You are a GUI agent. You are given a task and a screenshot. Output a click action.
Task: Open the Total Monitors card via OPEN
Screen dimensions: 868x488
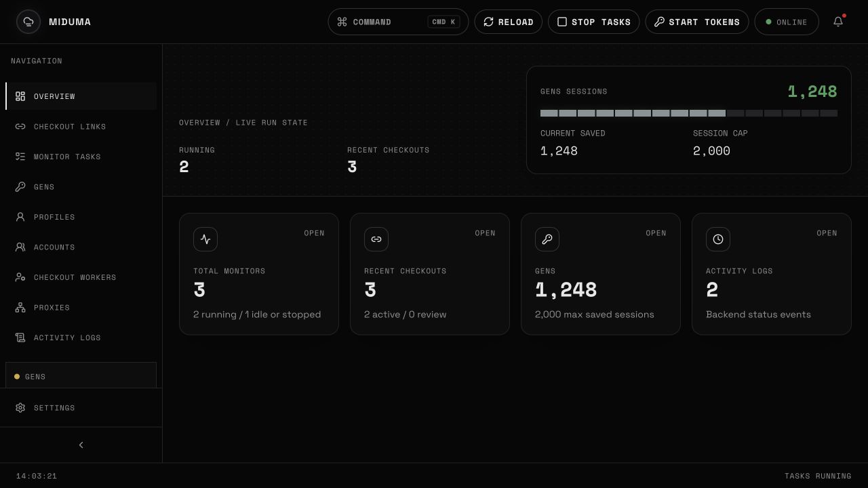point(315,233)
